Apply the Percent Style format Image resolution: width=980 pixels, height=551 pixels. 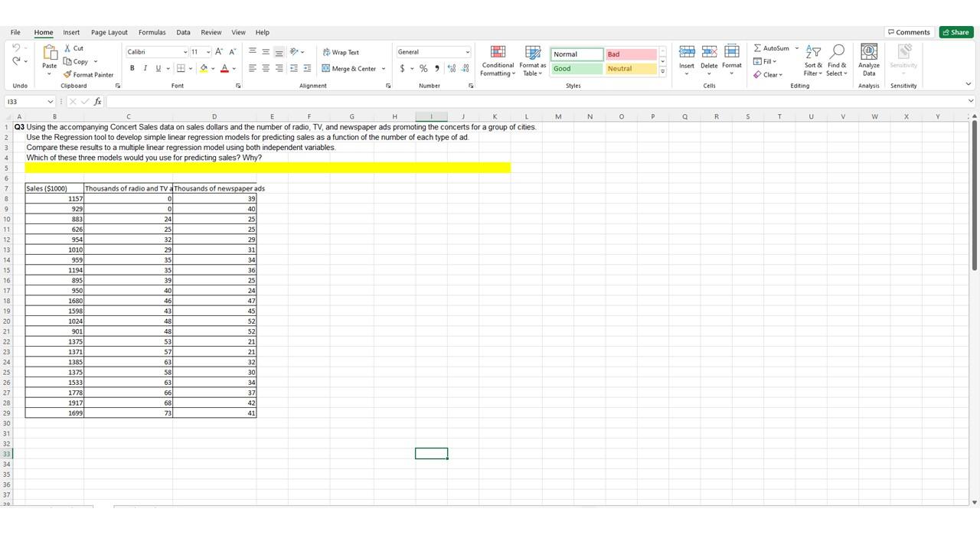423,68
